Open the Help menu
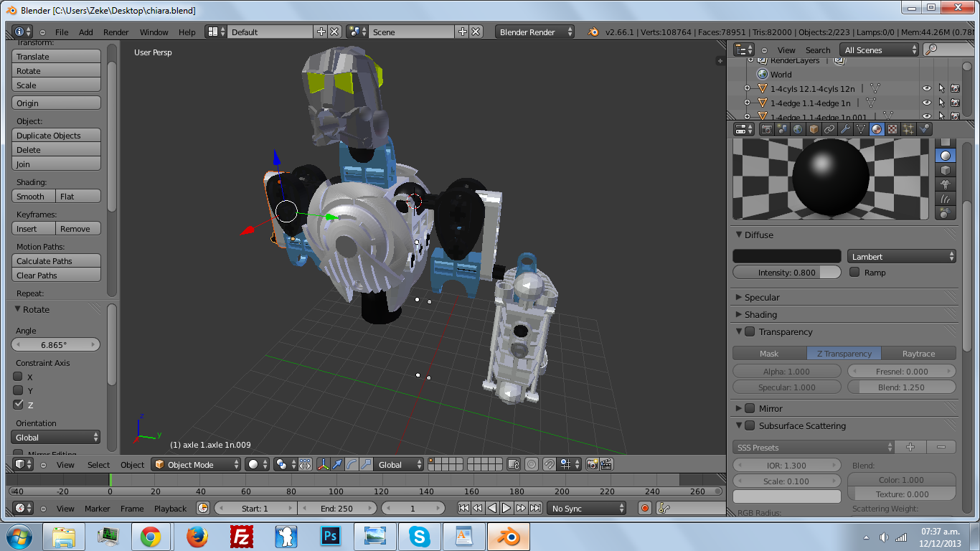980x551 pixels. tap(186, 32)
